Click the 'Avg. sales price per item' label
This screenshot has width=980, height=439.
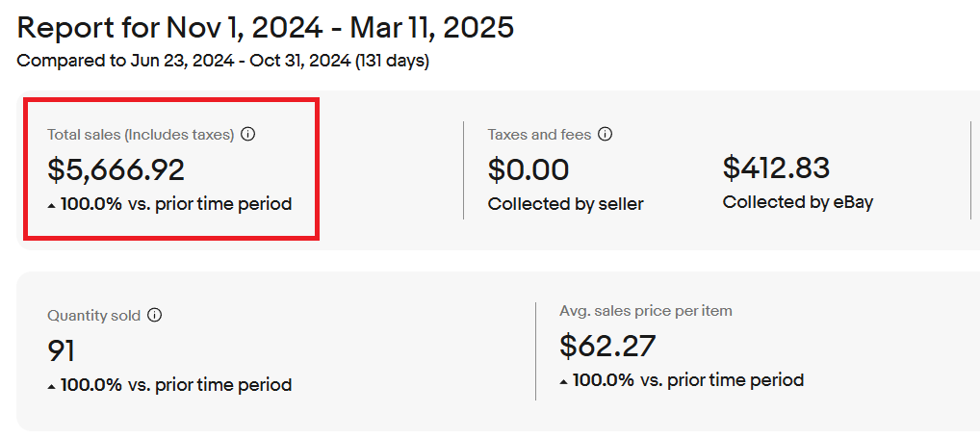pos(645,311)
